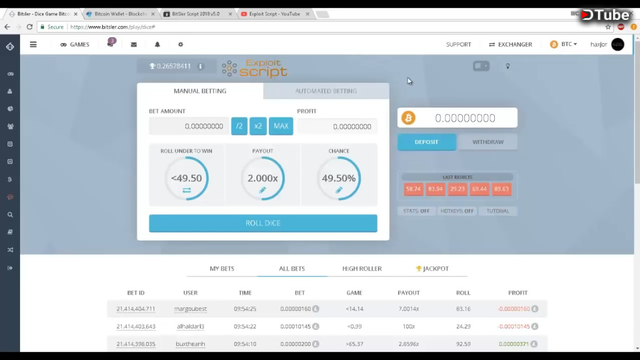This screenshot has width=640, height=360.
Task: Open the GAMES menu
Action: click(x=75, y=44)
